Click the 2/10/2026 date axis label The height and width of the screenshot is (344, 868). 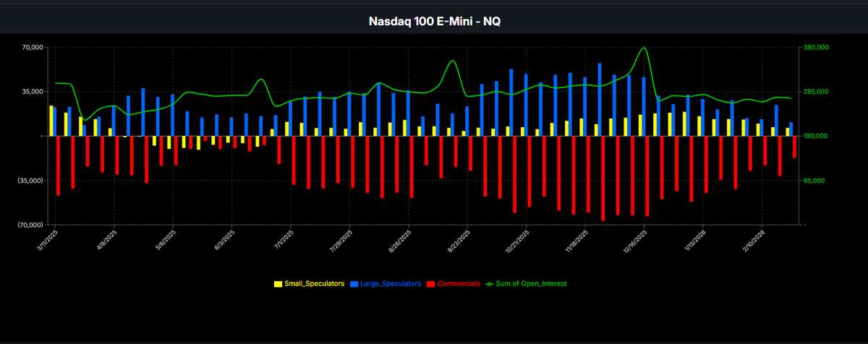click(753, 240)
